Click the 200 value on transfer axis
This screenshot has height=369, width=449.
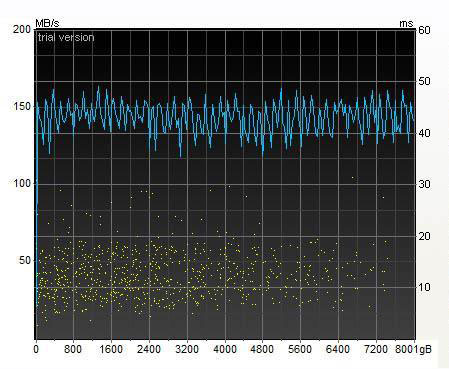point(22,29)
